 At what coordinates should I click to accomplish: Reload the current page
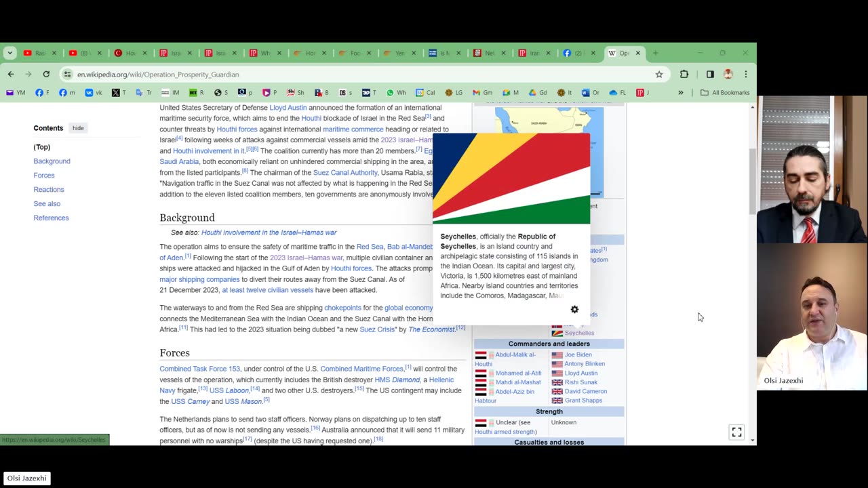(x=46, y=75)
